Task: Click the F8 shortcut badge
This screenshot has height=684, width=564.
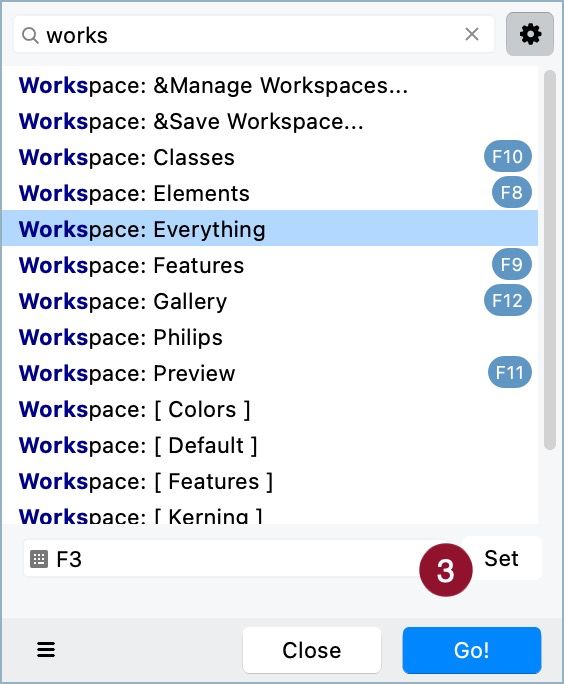Action: coord(511,192)
